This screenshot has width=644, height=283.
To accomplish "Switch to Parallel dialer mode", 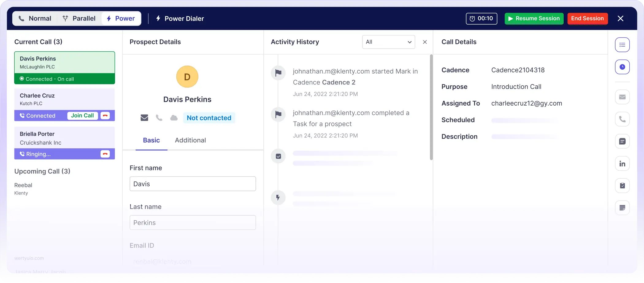I will [79, 18].
